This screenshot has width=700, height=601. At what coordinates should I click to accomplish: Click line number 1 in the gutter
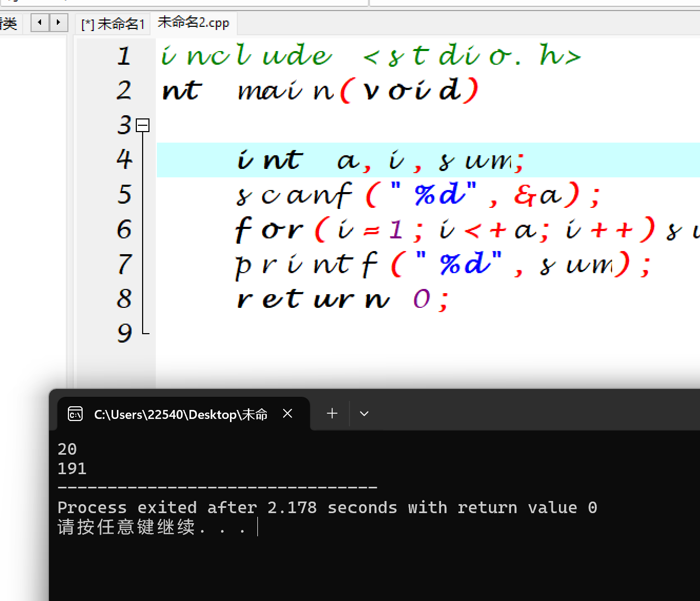pyautogui.click(x=124, y=56)
